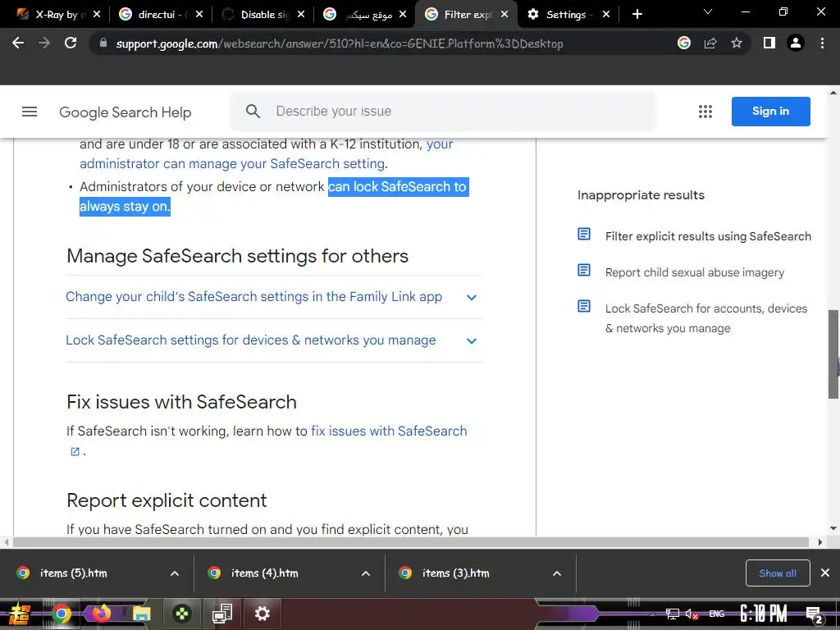The height and width of the screenshot is (630, 840).
Task: Open the tab search dropdown arrow
Action: [708, 11]
